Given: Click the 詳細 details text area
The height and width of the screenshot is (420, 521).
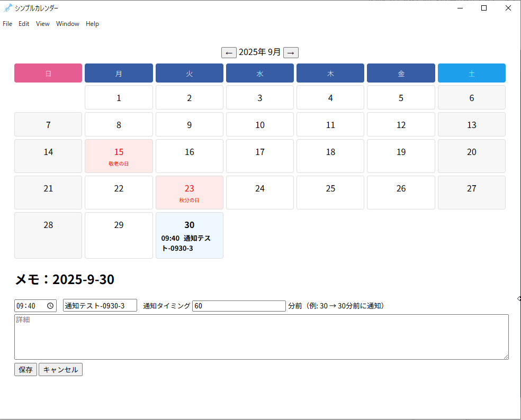Looking at the screenshot, I should click(x=261, y=336).
